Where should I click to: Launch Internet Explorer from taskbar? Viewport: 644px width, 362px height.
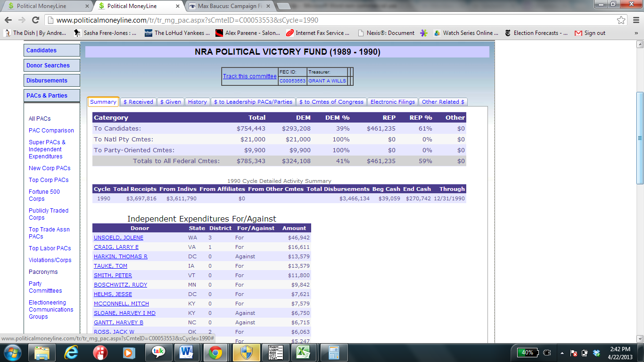[71, 353]
